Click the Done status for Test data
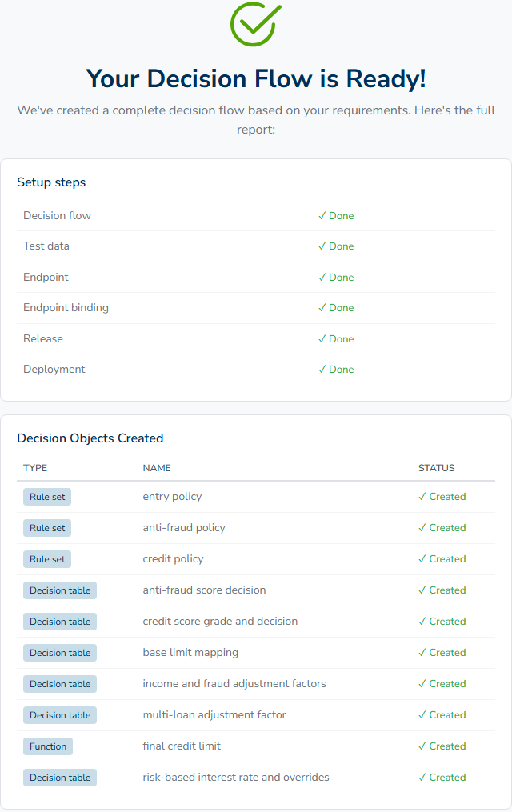 pos(336,246)
